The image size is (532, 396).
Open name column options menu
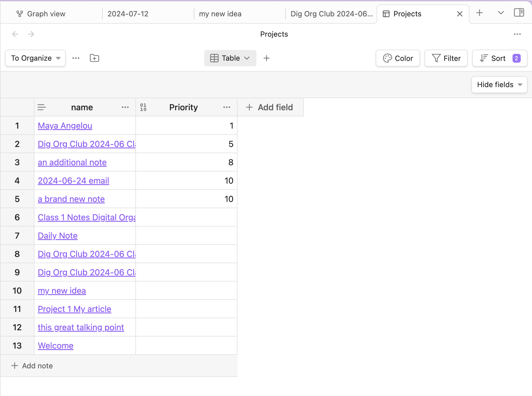point(125,107)
